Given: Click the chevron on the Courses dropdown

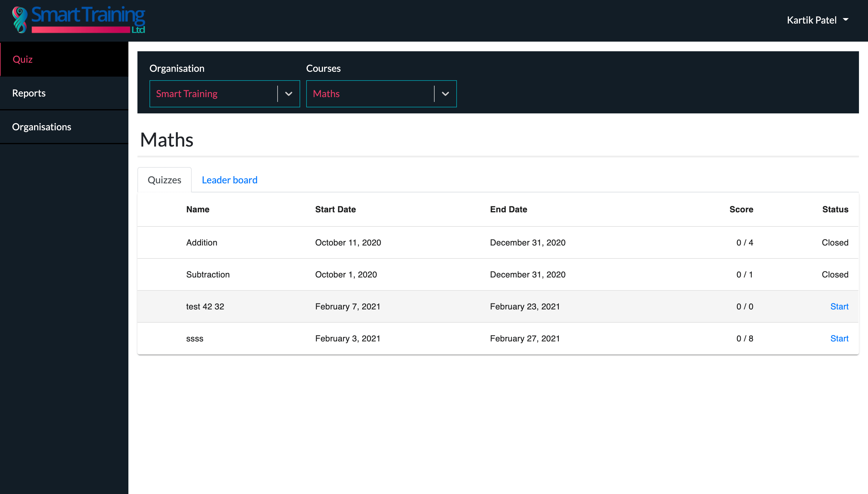Looking at the screenshot, I should 445,94.
